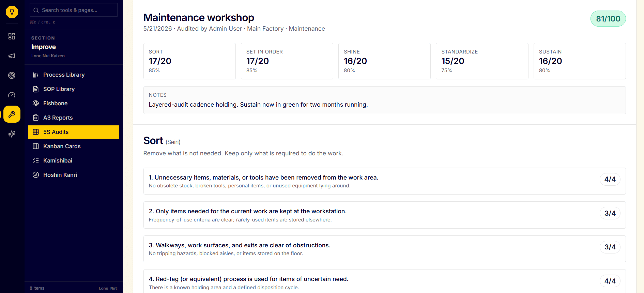The image size is (644, 293).
Task: Click question 4 text about red-tag process
Action: (248, 279)
